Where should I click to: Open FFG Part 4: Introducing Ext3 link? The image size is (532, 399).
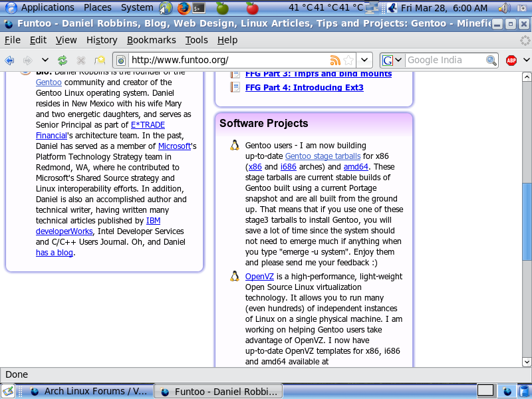[305, 87]
